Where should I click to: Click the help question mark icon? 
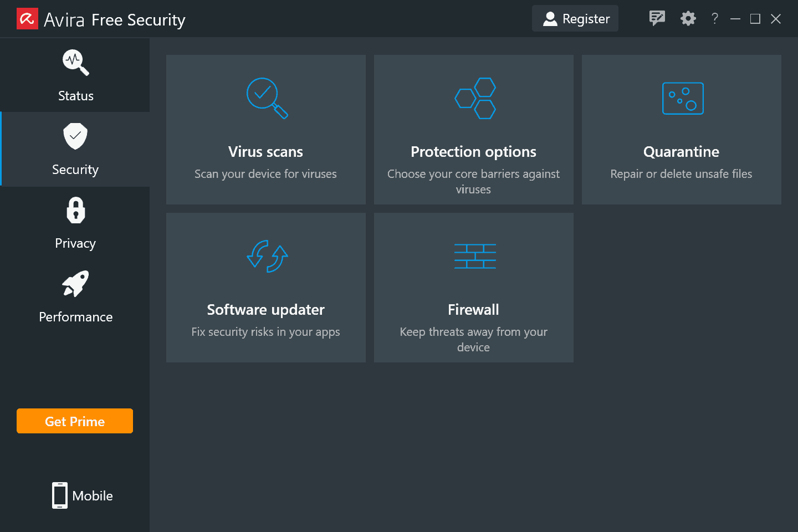tap(715, 19)
